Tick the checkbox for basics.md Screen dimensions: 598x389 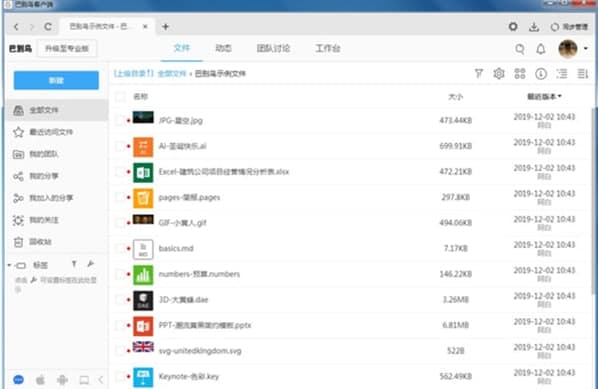click(x=119, y=249)
